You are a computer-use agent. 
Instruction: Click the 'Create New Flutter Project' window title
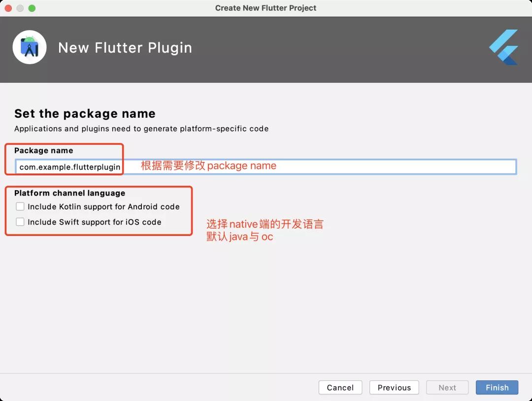click(266, 8)
